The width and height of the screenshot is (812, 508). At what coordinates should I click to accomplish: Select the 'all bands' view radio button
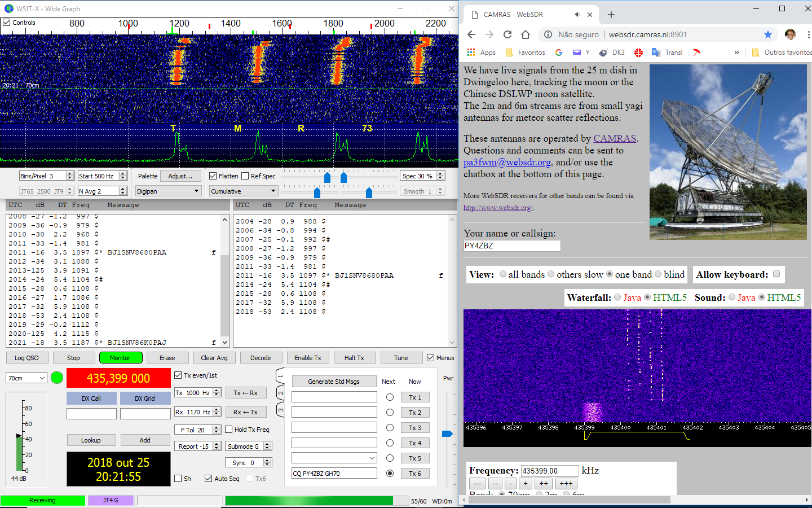tap(502, 274)
